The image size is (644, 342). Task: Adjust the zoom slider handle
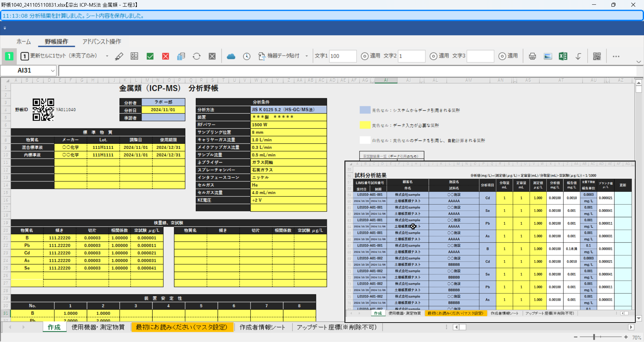[594, 337]
